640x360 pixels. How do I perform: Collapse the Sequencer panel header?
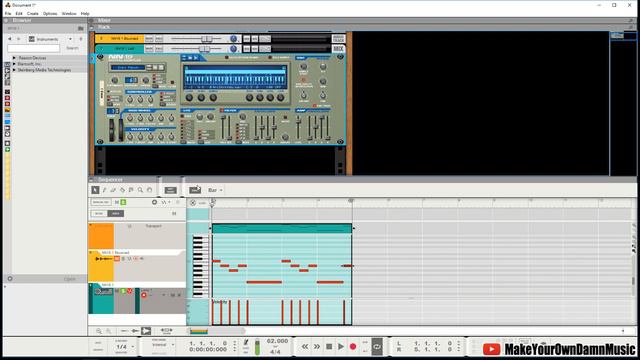(x=92, y=180)
